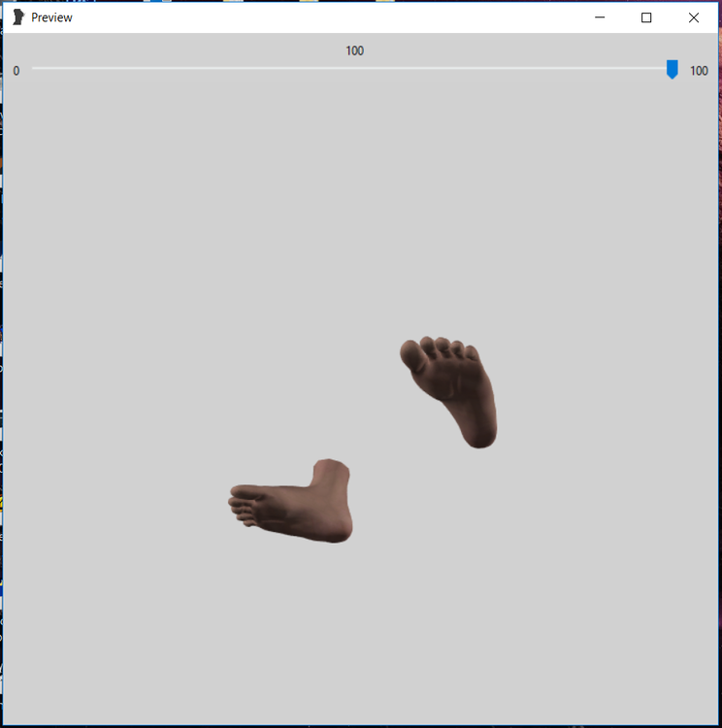Click the slider value label above the track
Screen dimensions: 722x728
355,50
